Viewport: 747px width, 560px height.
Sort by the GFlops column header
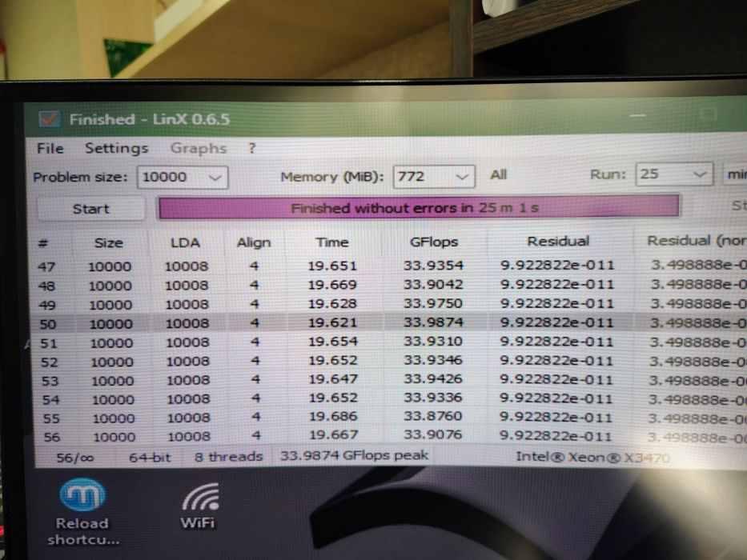point(433,242)
